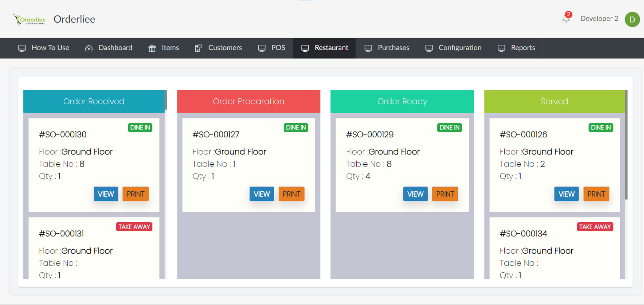Click the green Developer 2 avatar
644x305 pixels.
pos(632,19)
